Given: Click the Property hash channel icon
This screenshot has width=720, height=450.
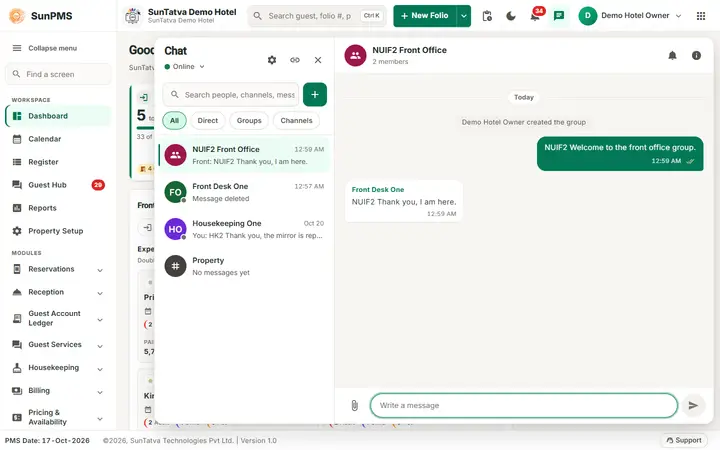Looking at the screenshot, I should (175, 266).
